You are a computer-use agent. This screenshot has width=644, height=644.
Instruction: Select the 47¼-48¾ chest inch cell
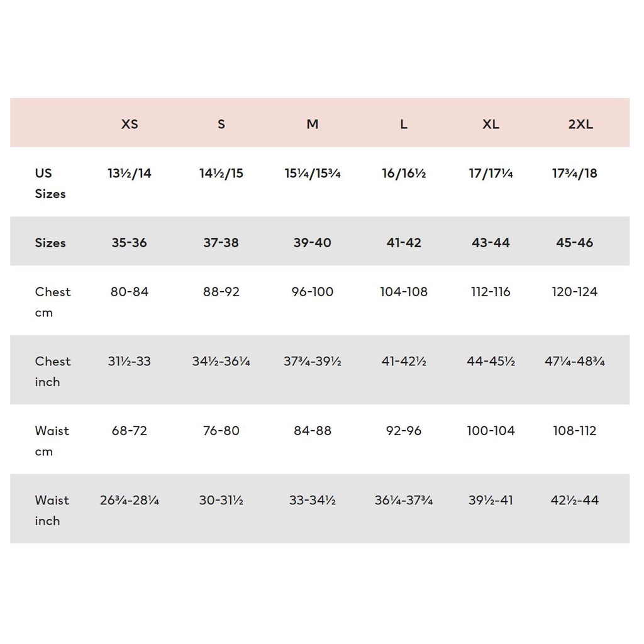(575, 362)
